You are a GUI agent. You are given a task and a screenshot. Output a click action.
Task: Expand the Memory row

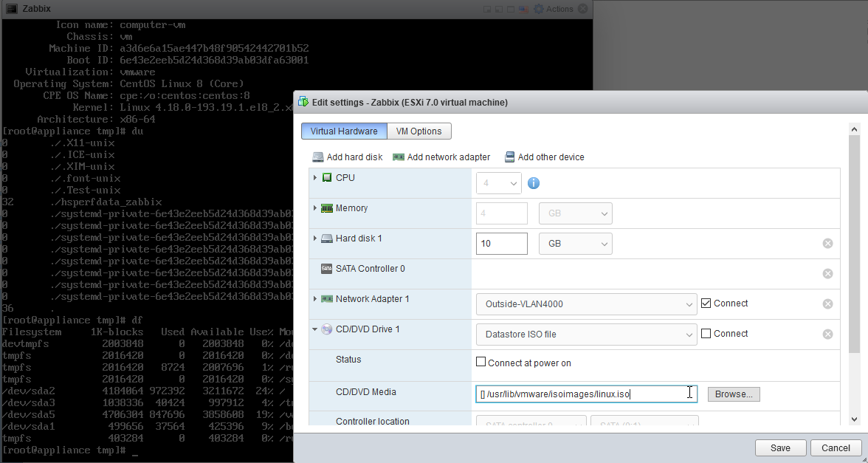(315, 208)
